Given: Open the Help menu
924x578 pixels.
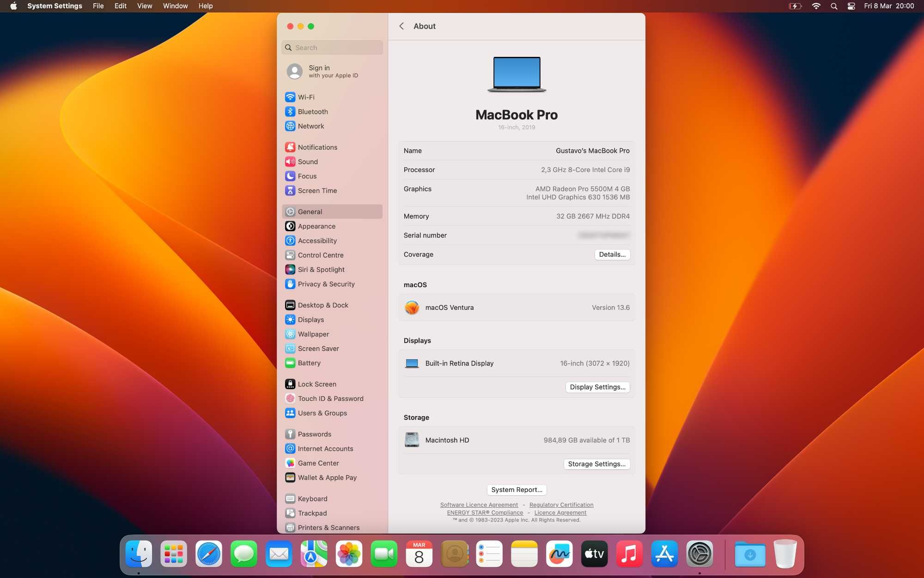Looking at the screenshot, I should click(x=206, y=6).
